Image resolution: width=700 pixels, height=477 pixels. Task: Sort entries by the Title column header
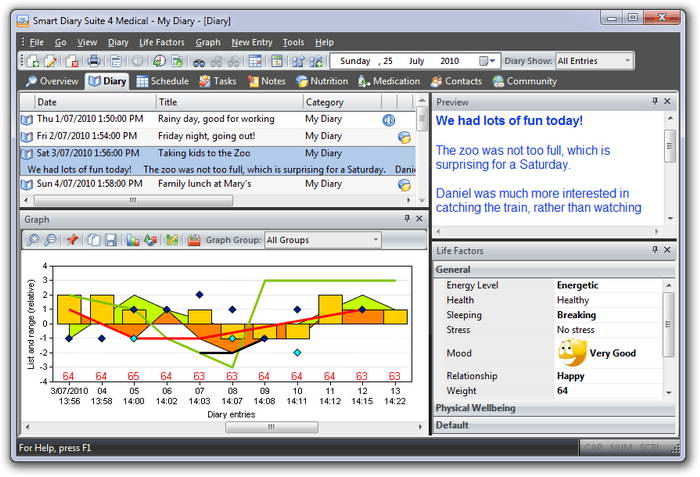(x=229, y=102)
